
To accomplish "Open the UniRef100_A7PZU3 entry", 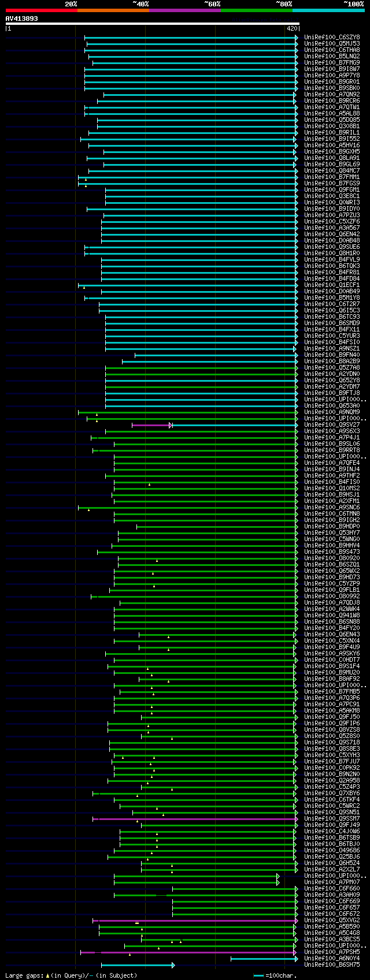I will pyautogui.click(x=332, y=215).
